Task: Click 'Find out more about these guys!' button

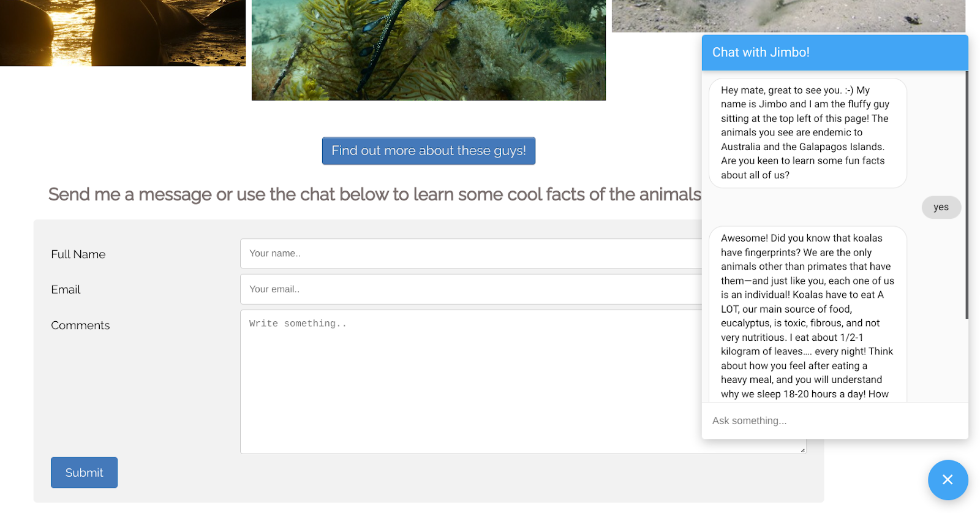Action: pyautogui.click(x=428, y=151)
